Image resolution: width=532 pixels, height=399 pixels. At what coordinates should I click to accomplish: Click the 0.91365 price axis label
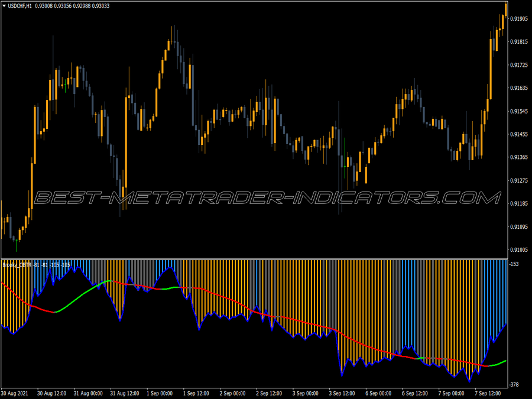coord(519,157)
